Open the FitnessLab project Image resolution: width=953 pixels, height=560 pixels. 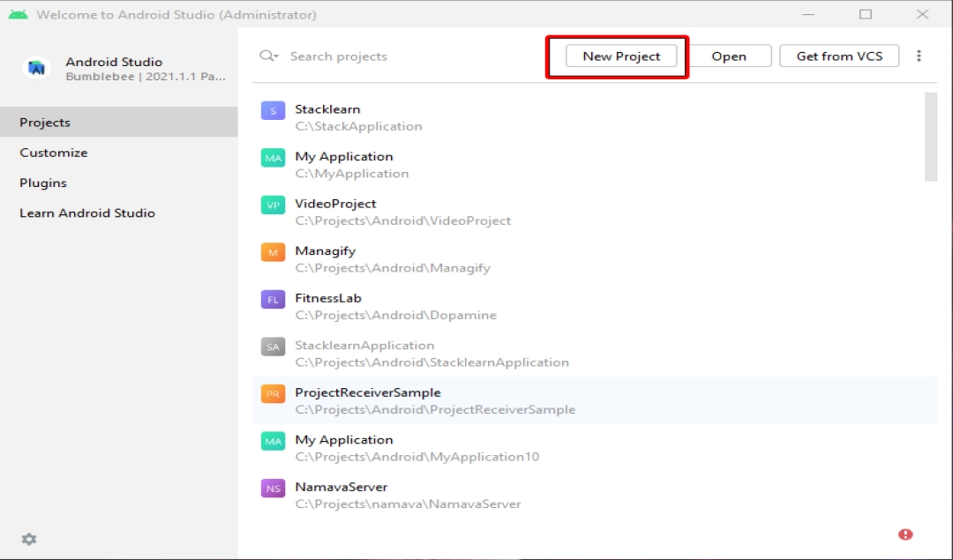click(595, 306)
